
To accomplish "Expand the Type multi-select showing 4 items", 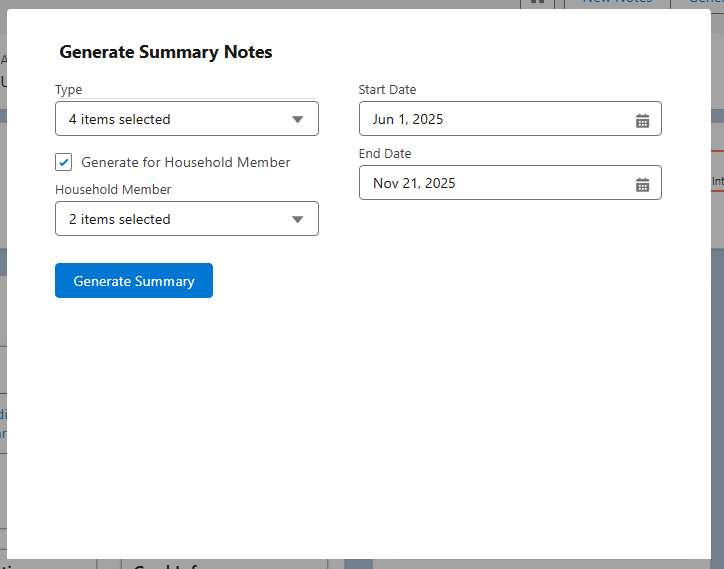I will click(x=186, y=119).
